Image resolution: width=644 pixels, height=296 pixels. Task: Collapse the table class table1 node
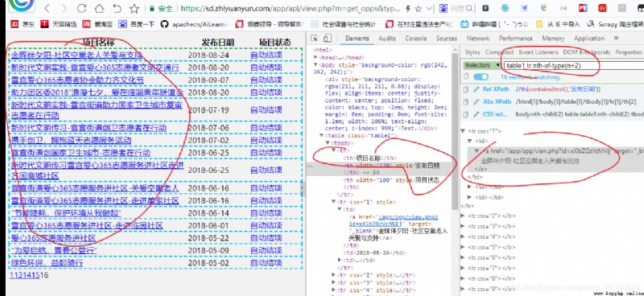321,135
